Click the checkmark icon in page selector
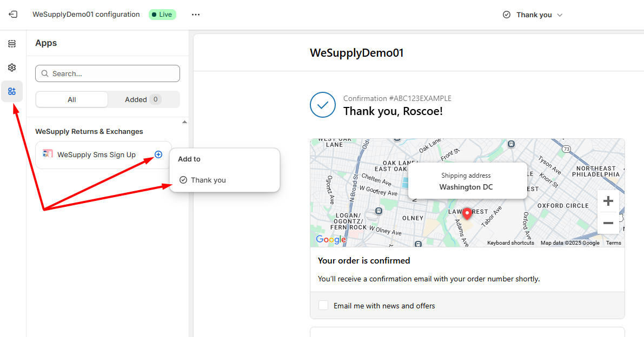The width and height of the screenshot is (644, 337). pyautogui.click(x=507, y=15)
